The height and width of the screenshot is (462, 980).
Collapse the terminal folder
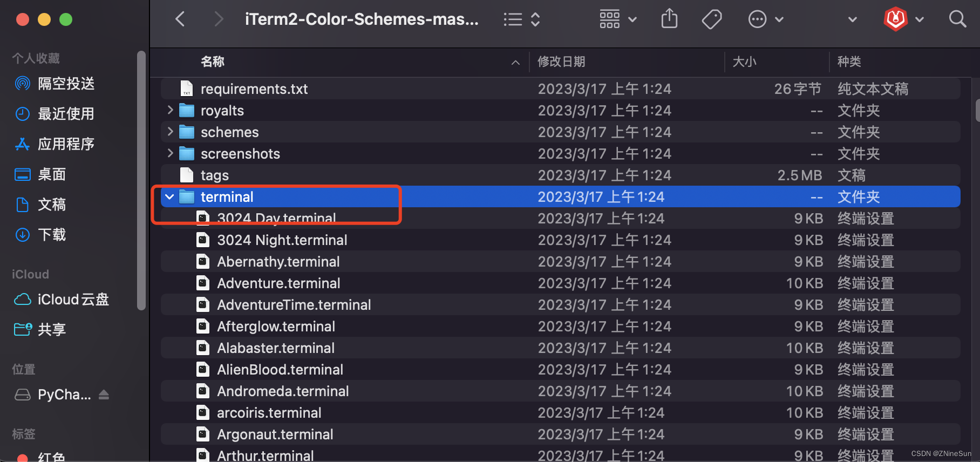click(169, 197)
